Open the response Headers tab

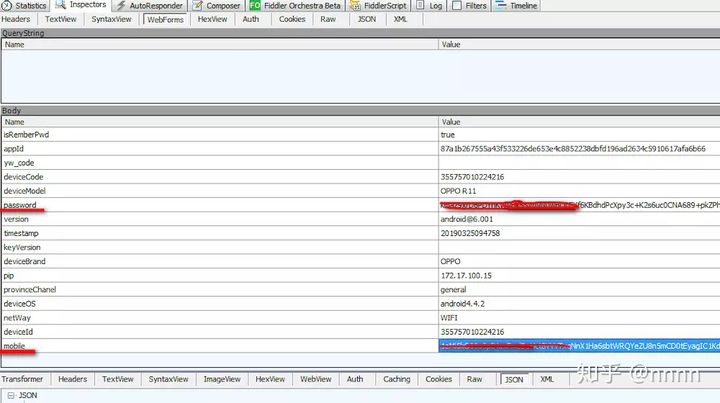click(73, 379)
